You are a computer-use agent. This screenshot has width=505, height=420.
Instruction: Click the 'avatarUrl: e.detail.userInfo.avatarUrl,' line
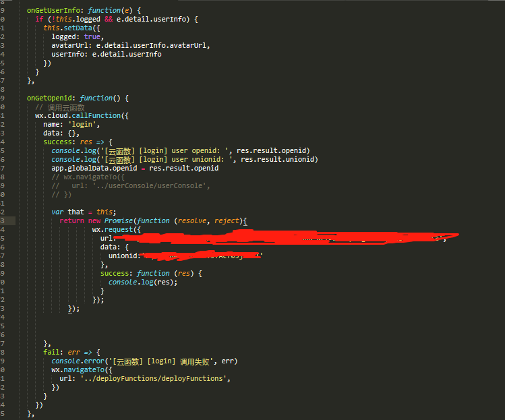131,45
